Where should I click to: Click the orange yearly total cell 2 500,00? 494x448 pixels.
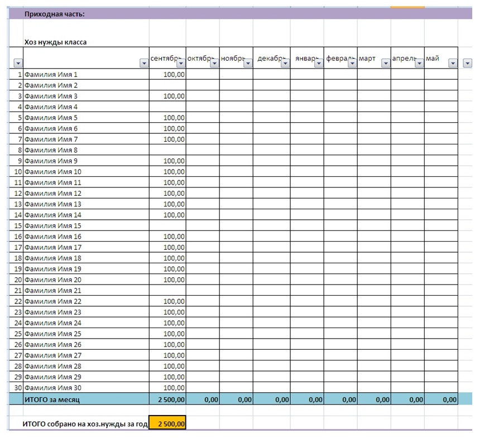(167, 423)
